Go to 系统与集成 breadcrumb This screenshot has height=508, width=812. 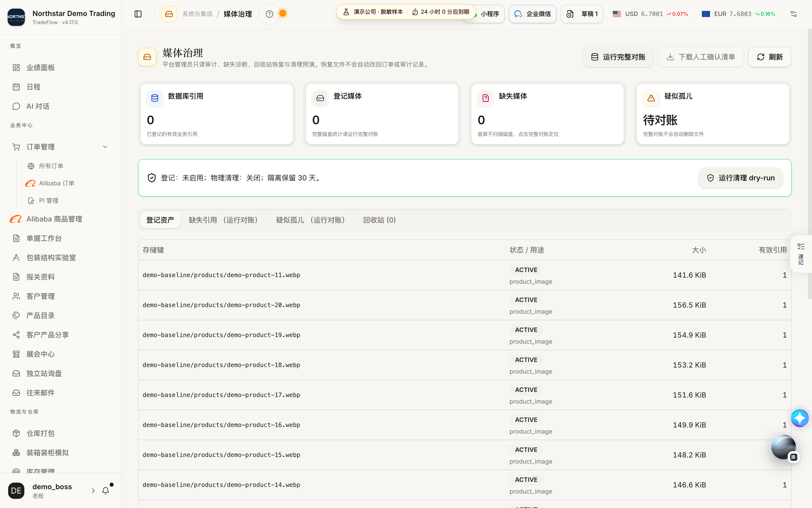(197, 14)
